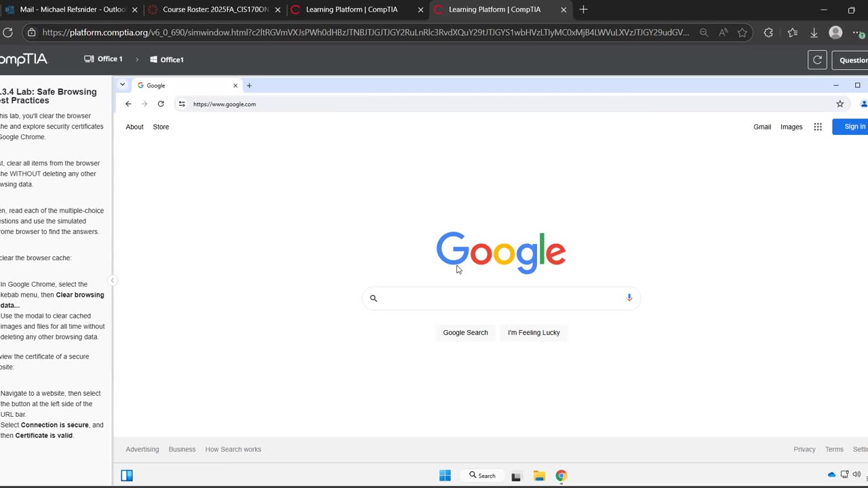Screen dimensions: 868x488
Task: Select the active Learning Platform CompTIA tab
Action: [500, 9]
